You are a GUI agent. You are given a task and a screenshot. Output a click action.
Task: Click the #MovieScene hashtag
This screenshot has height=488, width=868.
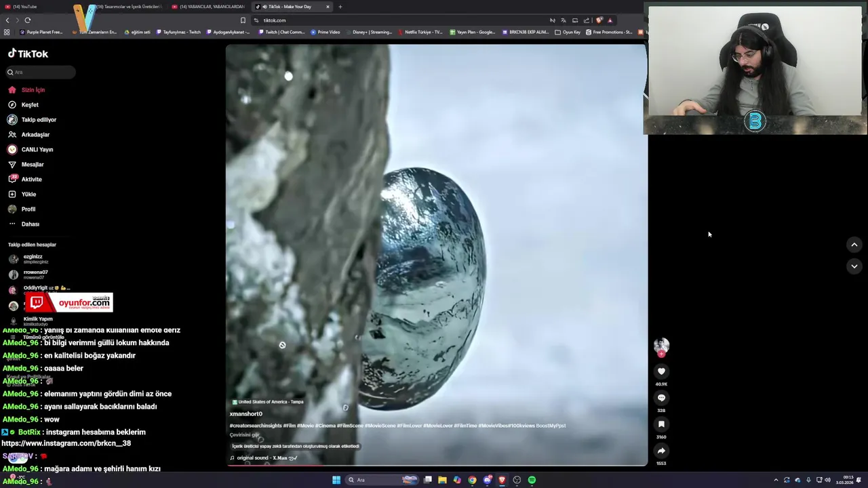click(380, 426)
